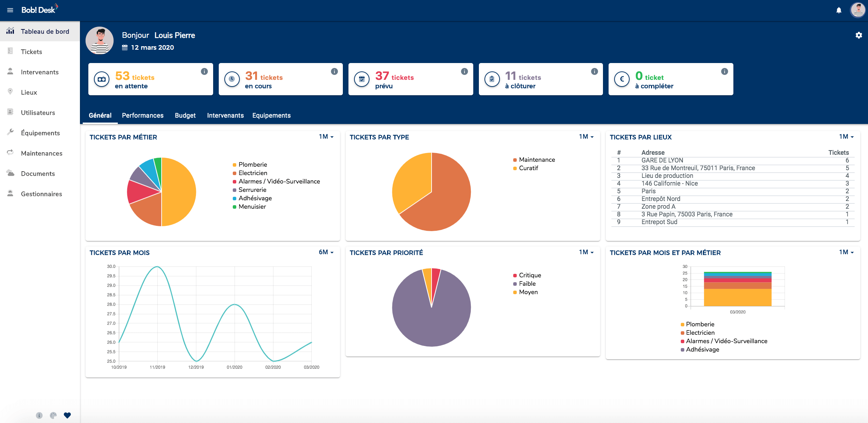The image size is (868, 423).
Task: Click the clock icon on en cours card
Action: click(x=232, y=79)
